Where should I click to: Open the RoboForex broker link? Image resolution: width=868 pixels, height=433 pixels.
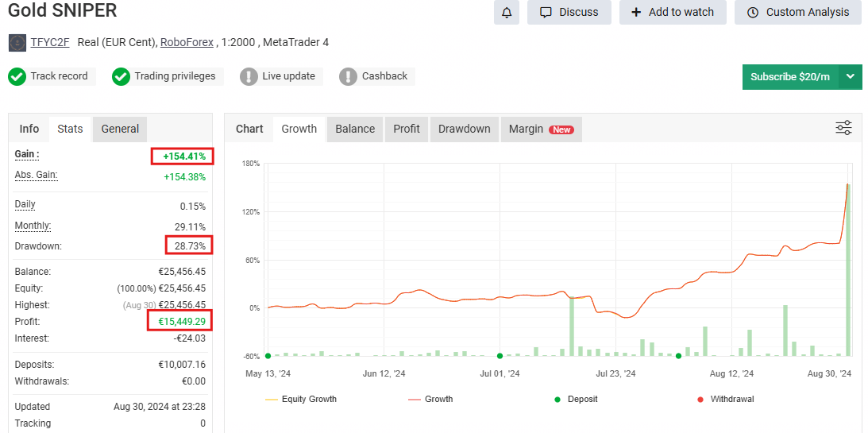point(187,42)
